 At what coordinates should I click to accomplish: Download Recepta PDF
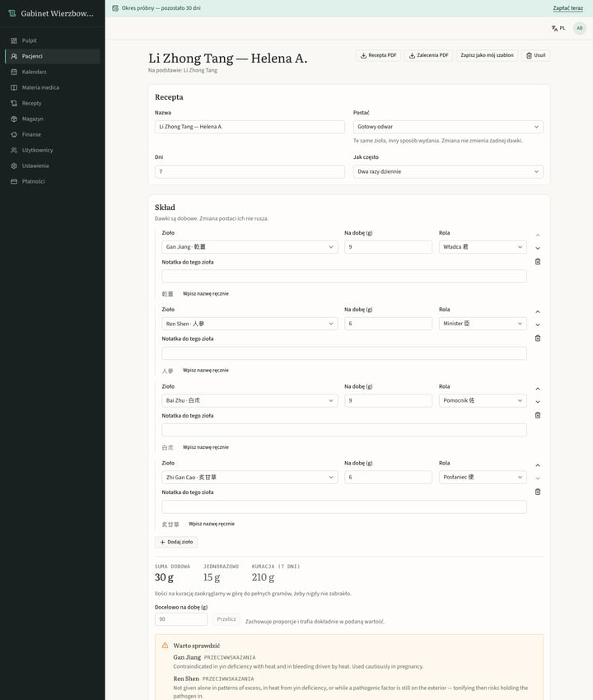(x=378, y=55)
